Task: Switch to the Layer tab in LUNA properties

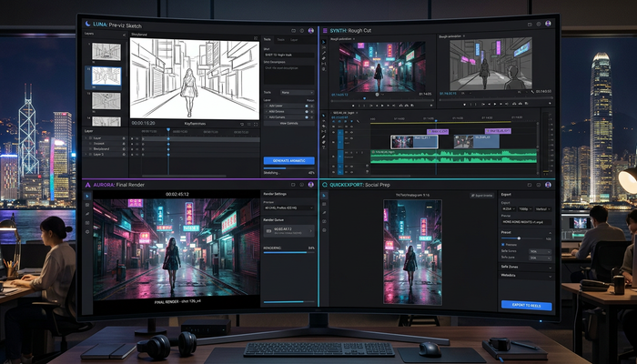Action: 294,40
